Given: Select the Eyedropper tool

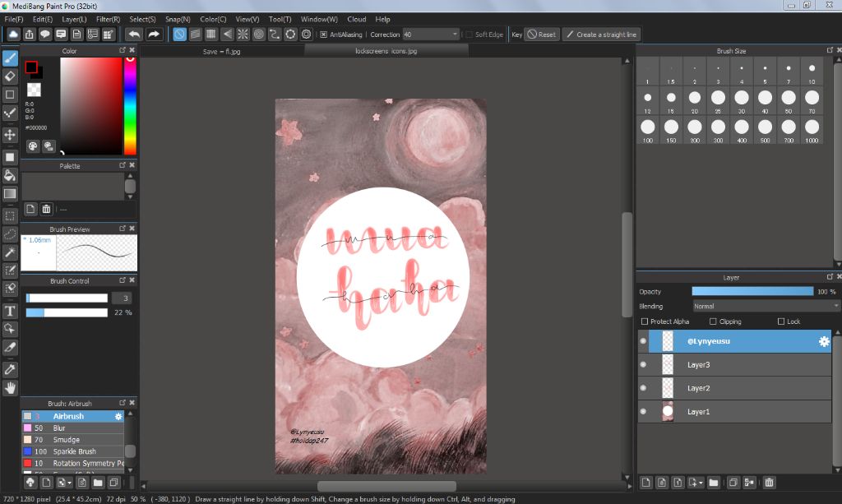Looking at the screenshot, I should [x=10, y=369].
